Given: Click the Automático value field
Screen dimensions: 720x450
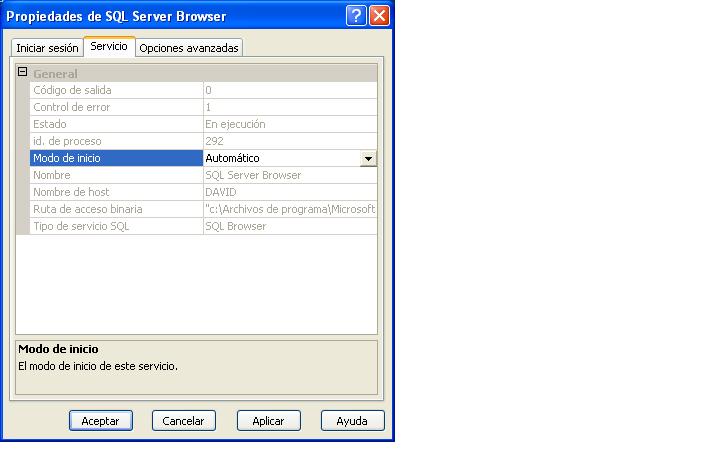Looking at the screenshot, I should (x=281, y=158).
